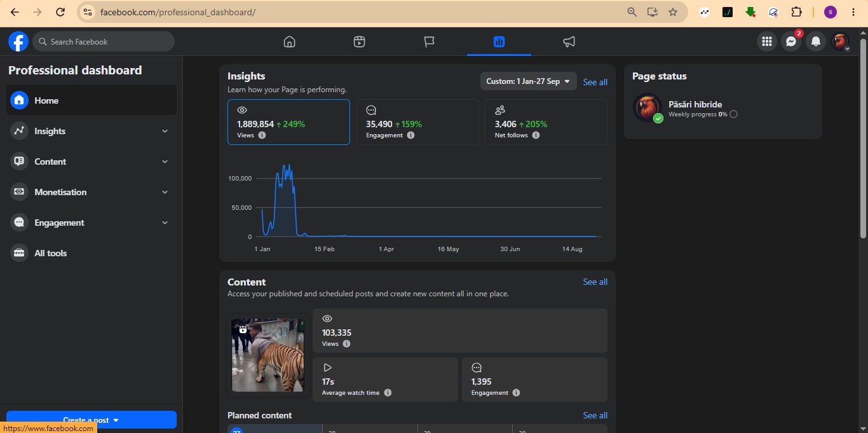This screenshot has height=433, width=868.
Task: Open Content in the dashboard sidebar
Action: (92, 162)
